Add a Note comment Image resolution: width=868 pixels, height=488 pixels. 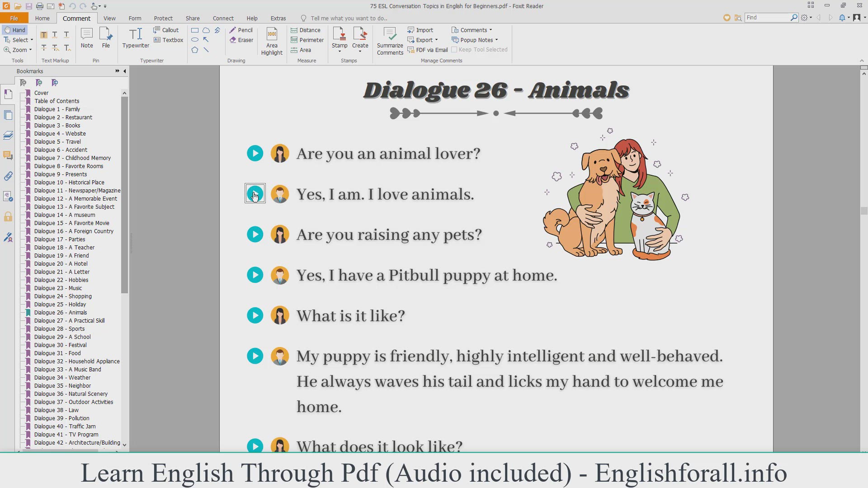87,38
